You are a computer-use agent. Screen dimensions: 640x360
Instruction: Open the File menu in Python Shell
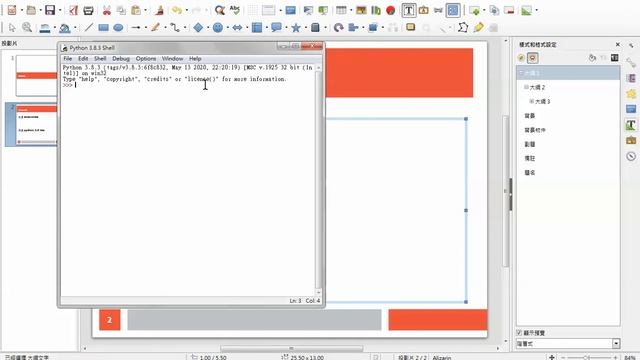pos(68,59)
